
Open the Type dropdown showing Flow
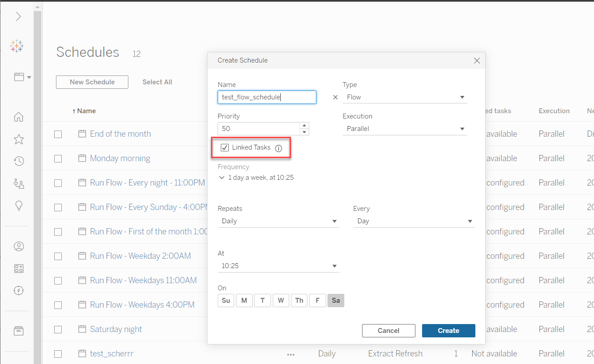404,97
